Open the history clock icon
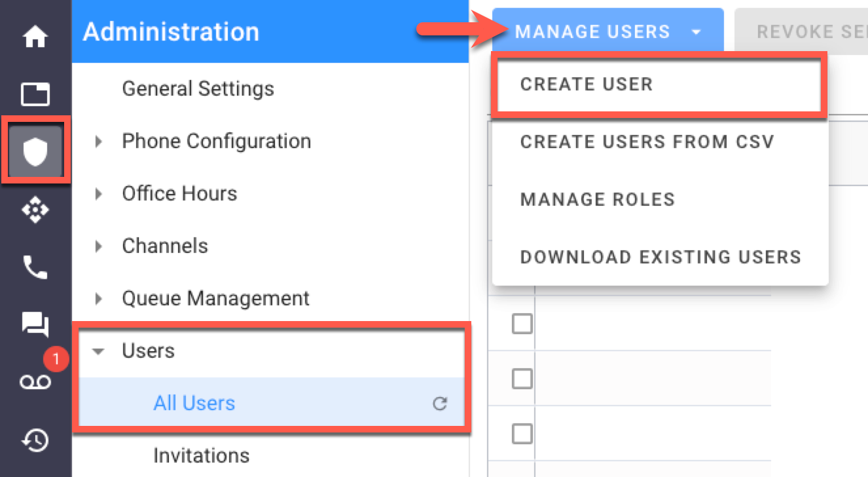Screen dimensions: 868x477 coord(35,440)
